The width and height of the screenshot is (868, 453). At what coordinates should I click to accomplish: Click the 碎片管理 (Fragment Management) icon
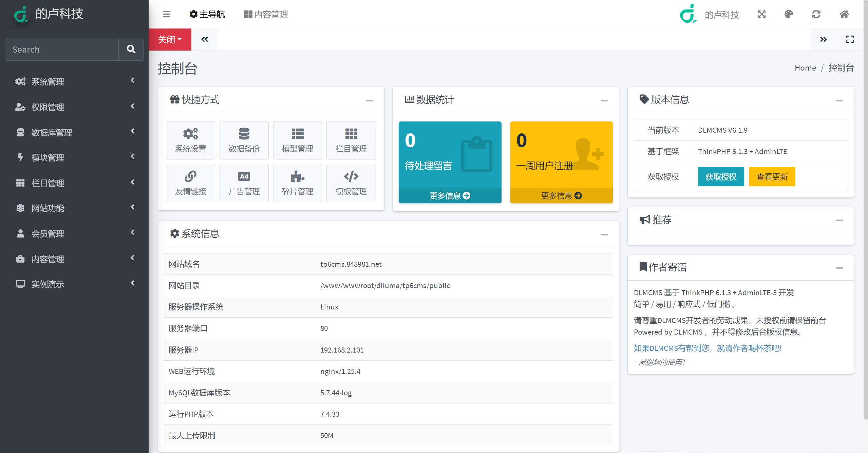(297, 182)
